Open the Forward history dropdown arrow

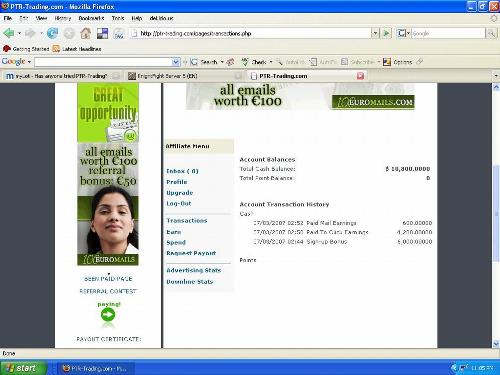[x=41, y=33]
